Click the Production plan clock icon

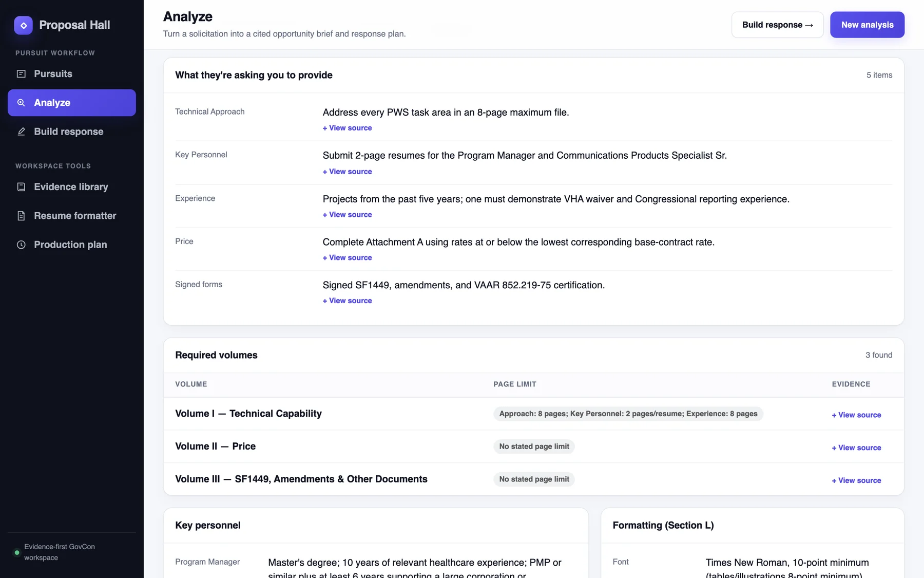21,245
